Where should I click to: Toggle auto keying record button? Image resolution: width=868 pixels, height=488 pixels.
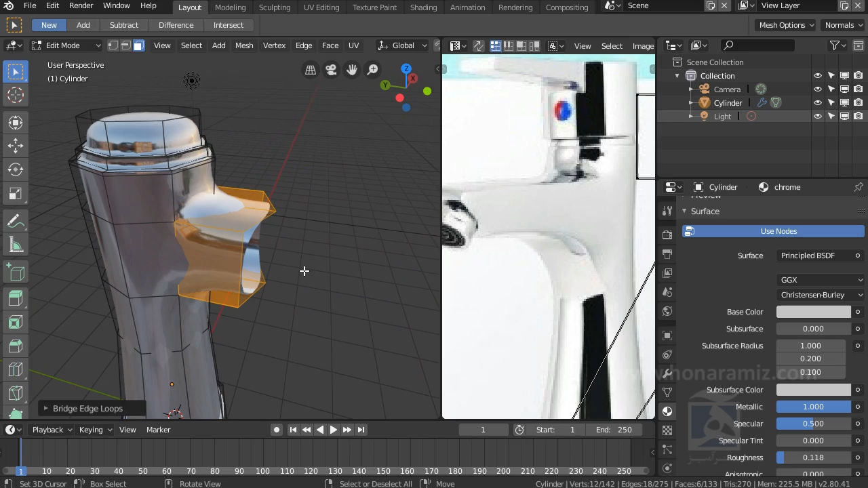point(276,430)
